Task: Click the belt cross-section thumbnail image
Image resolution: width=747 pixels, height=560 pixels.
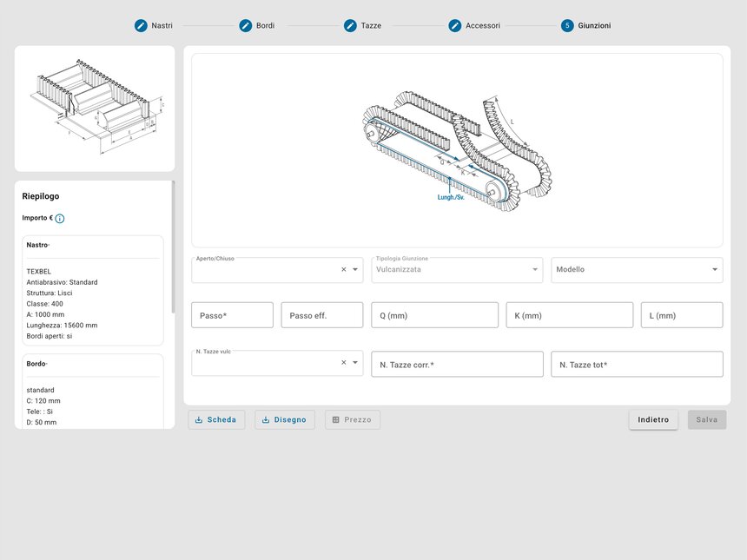Action: 95,109
